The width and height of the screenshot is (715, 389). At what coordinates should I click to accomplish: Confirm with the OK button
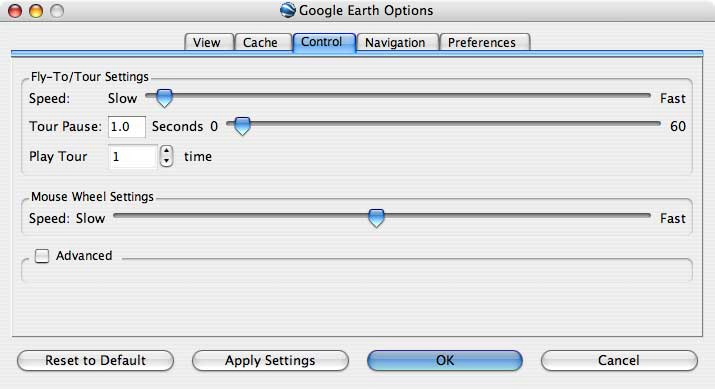[x=445, y=360]
